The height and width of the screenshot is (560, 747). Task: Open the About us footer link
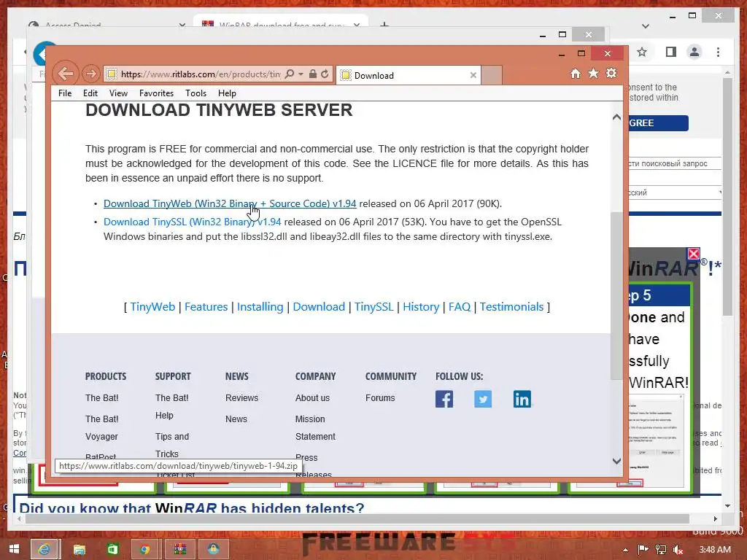pyautogui.click(x=312, y=398)
